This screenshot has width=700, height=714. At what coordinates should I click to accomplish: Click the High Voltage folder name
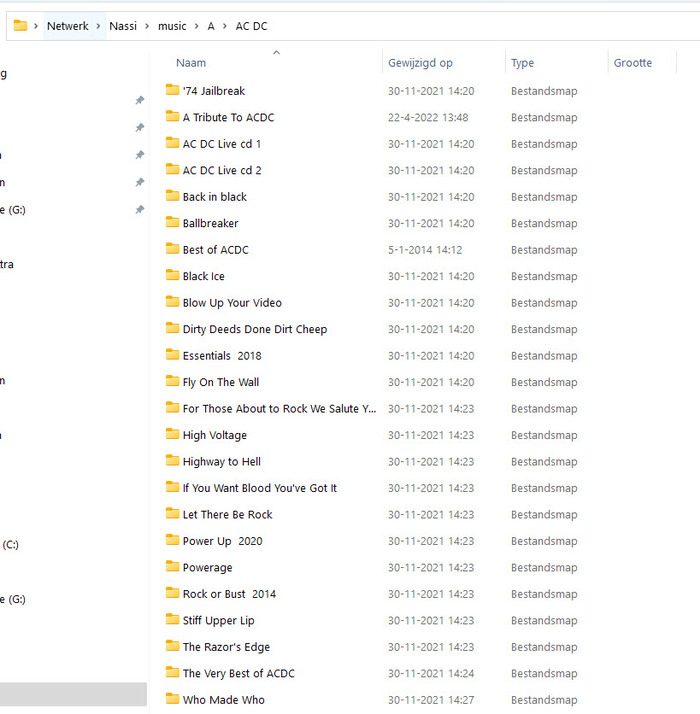[x=215, y=435]
